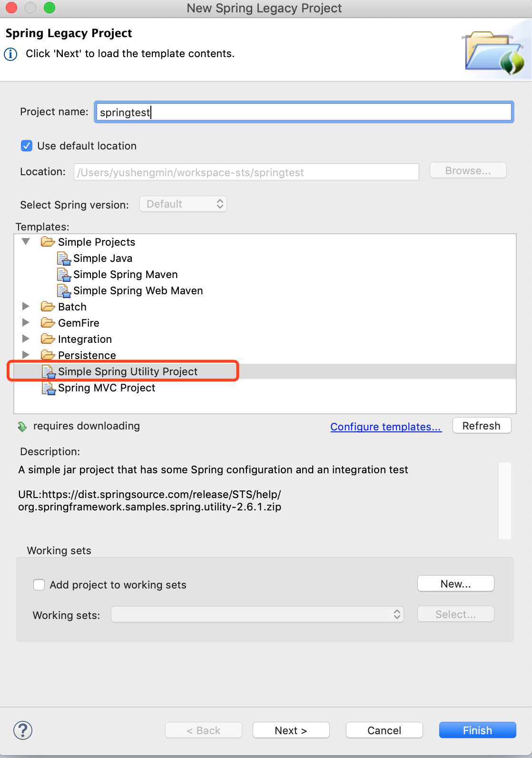Click the Spring MVC Project template icon
Screen dimensions: 532x758
coord(49,388)
